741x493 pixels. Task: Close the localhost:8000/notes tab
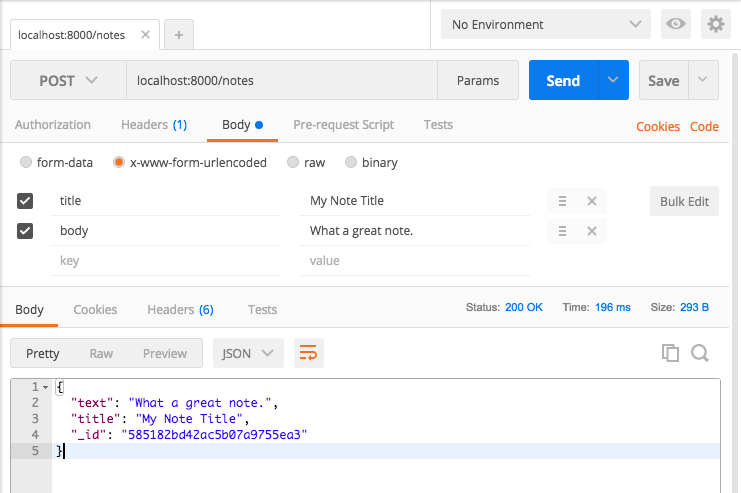point(145,34)
